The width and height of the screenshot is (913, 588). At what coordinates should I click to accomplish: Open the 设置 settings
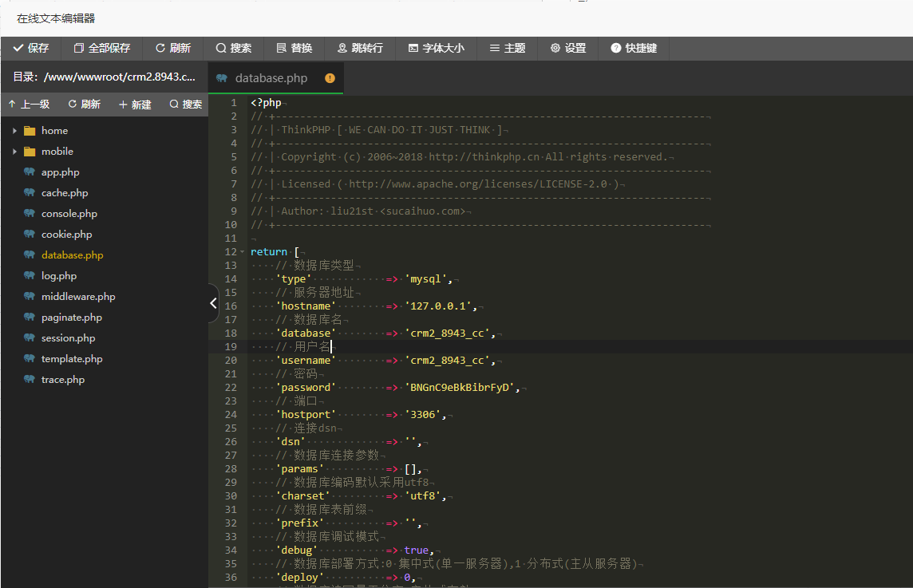(567, 49)
